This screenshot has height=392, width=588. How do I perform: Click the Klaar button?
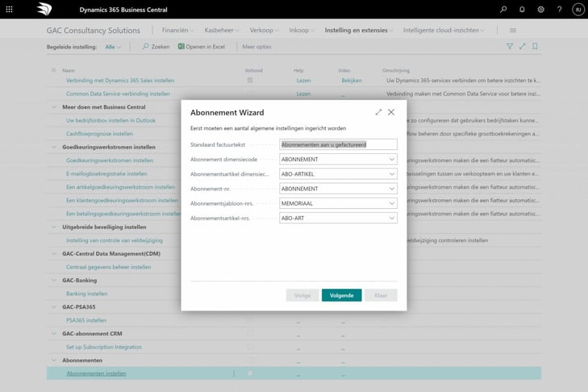pyautogui.click(x=381, y=295)
